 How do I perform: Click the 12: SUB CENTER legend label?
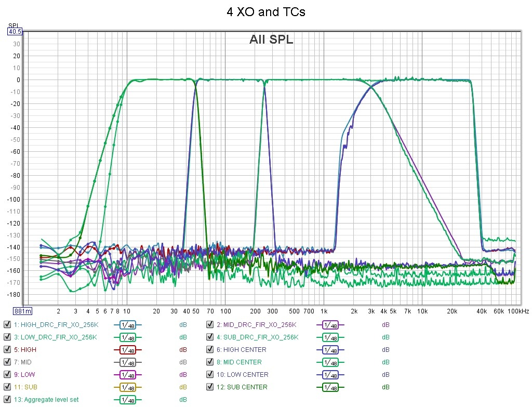[242, 387]
